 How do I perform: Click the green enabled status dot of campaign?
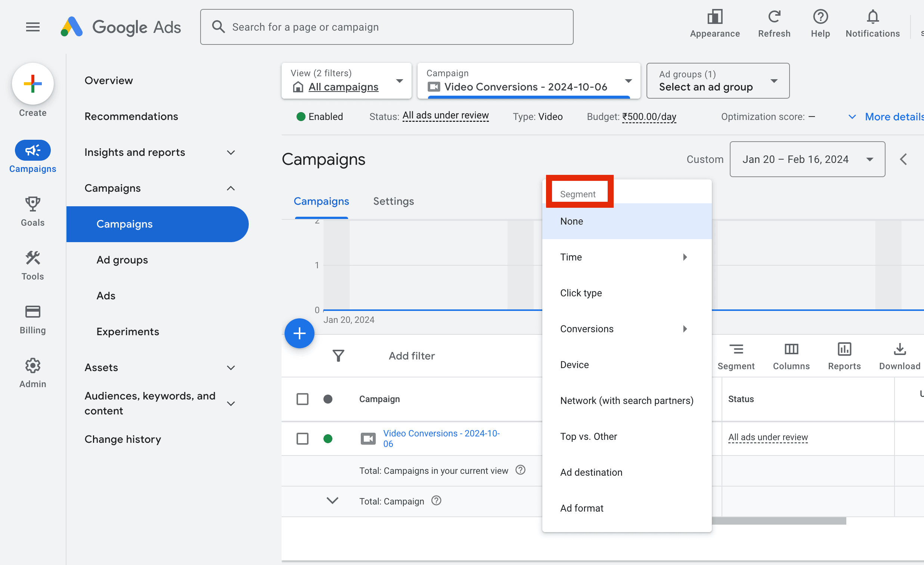coord(328,439)
